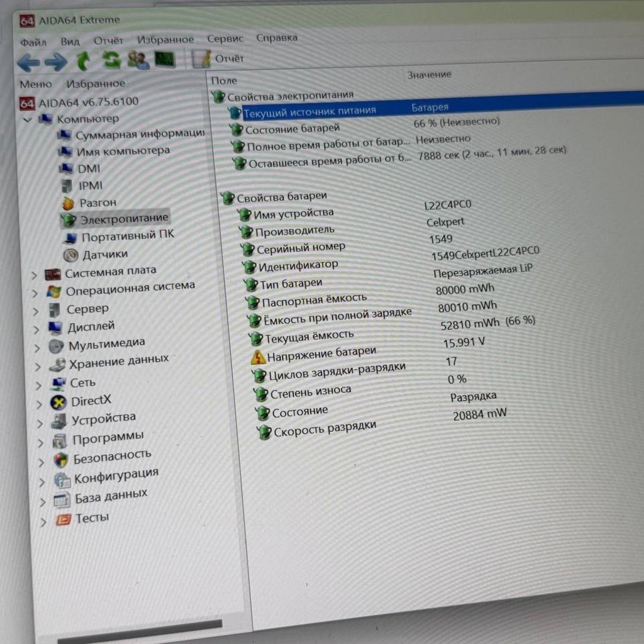
Task: Select the Текущий источник питания row
Action: [435, 107]
